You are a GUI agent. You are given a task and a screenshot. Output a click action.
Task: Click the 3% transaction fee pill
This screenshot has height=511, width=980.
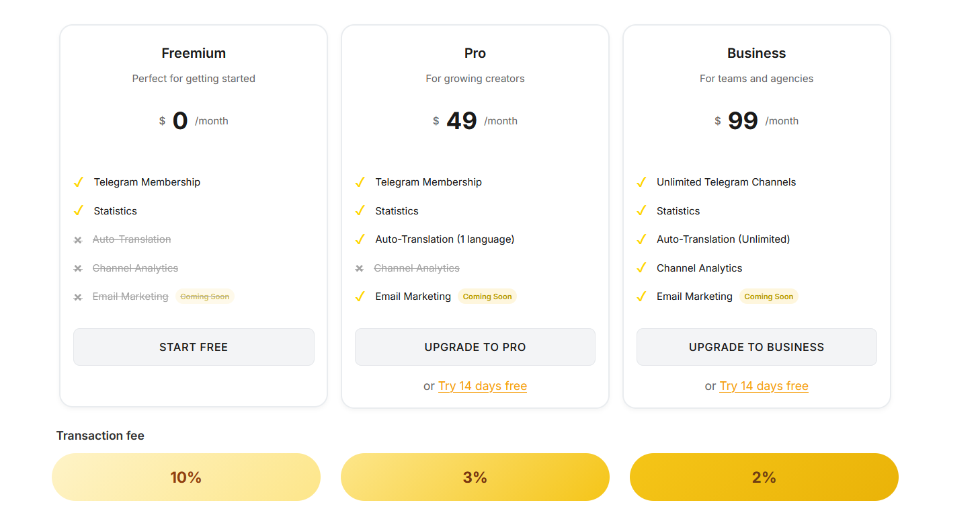tap(475, 477)
